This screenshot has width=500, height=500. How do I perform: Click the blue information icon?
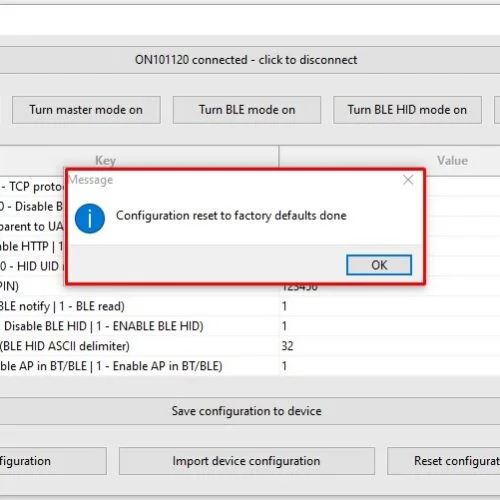point(90,219)
